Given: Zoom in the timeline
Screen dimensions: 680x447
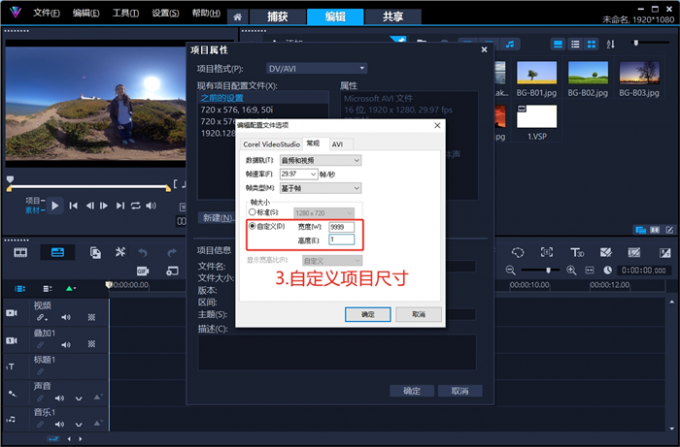Looking at the screenshot, I should pyautogui.click(x=571, y=271).
